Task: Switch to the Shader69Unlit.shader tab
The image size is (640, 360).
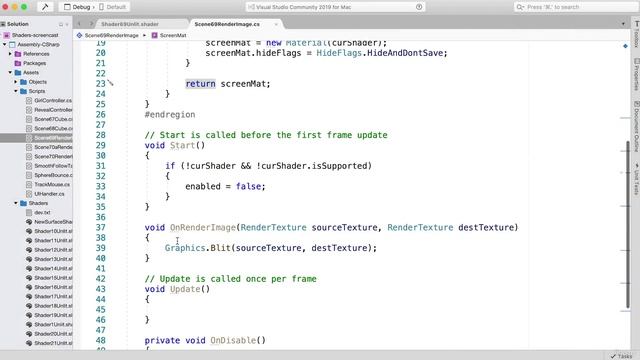Action: [130, 24]
